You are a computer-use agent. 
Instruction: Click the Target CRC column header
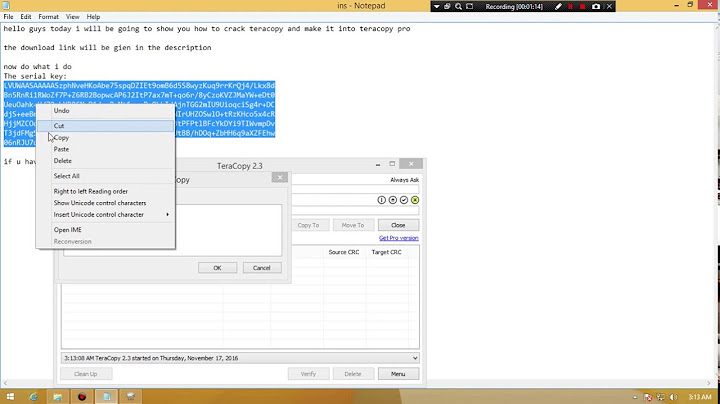click(x=387, y=252)
